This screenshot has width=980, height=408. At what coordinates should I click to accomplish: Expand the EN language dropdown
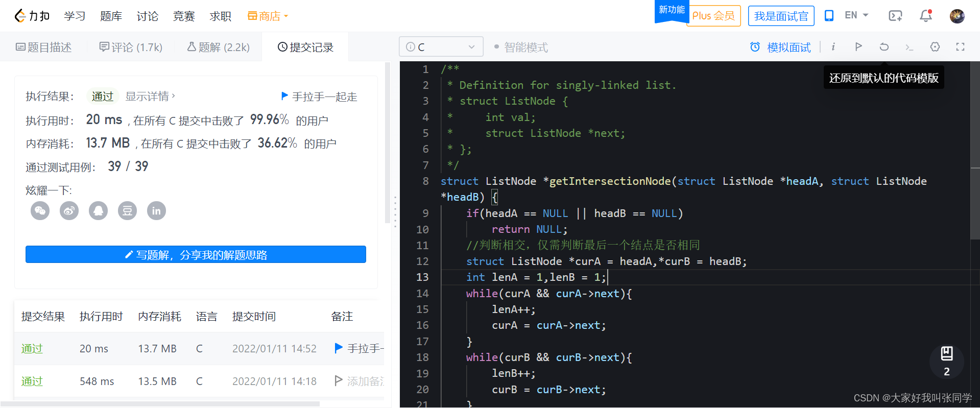point(856,15)
